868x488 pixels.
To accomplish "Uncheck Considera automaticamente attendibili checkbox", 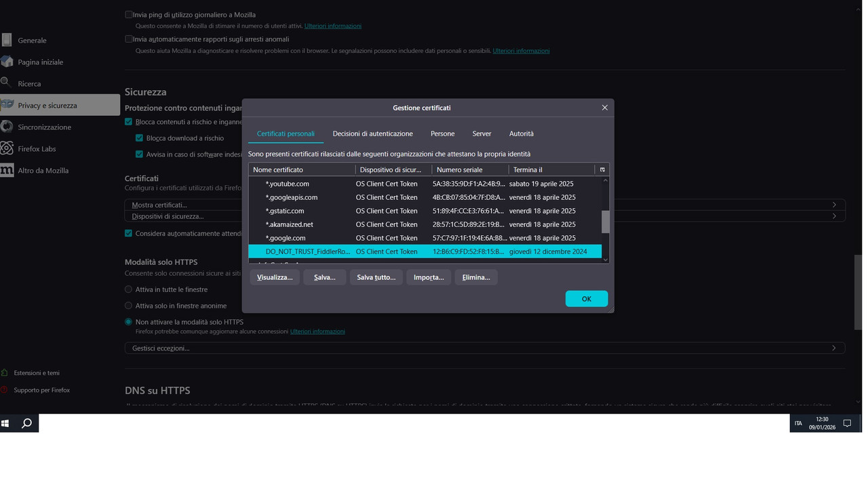I will coord(129,233).
